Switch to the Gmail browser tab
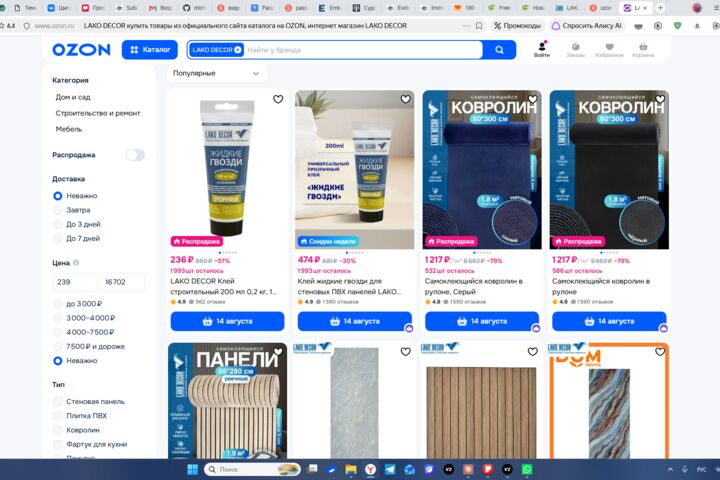Viewport: 720px width, 480px height. pos(160,8)
